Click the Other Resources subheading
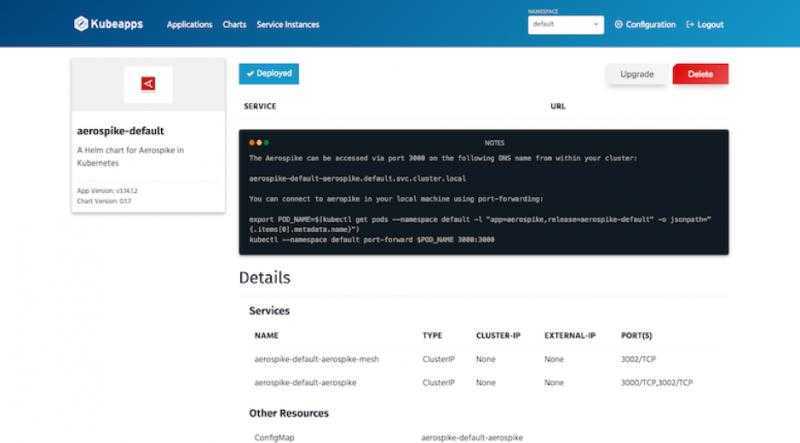Screen dimensions: 800x443 (x=289, y=413)
